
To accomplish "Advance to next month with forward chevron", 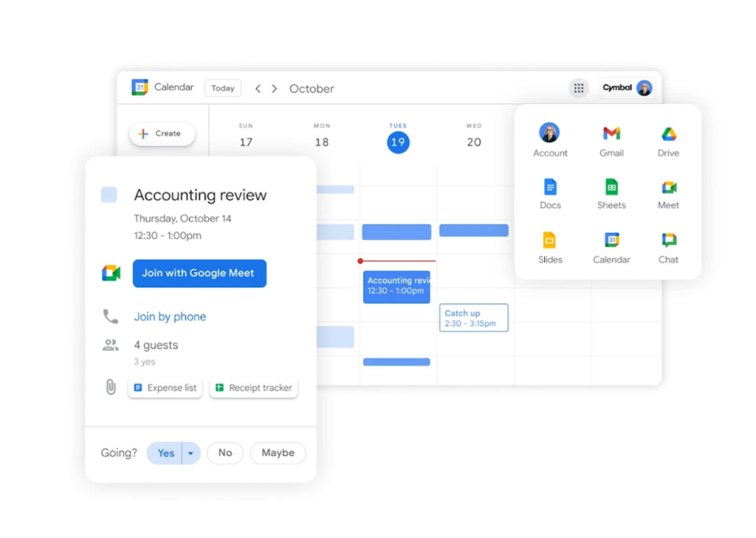I will point(274,88).
